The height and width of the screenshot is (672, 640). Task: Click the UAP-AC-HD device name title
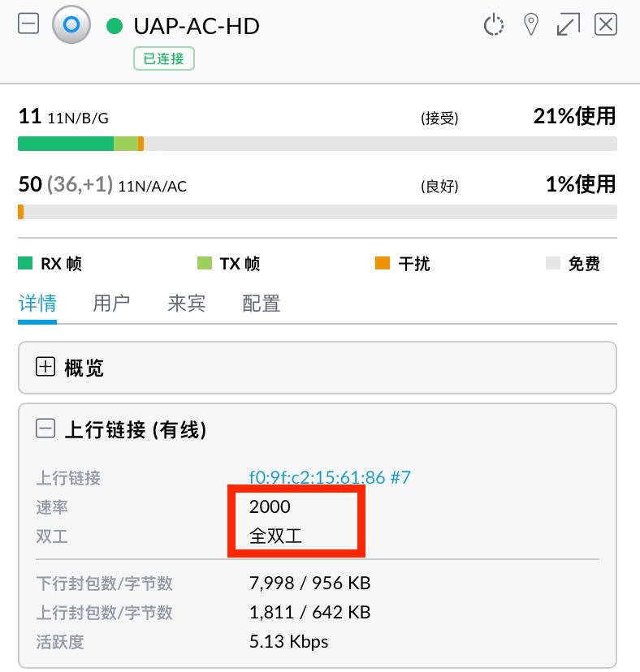[x=197, y=27]
